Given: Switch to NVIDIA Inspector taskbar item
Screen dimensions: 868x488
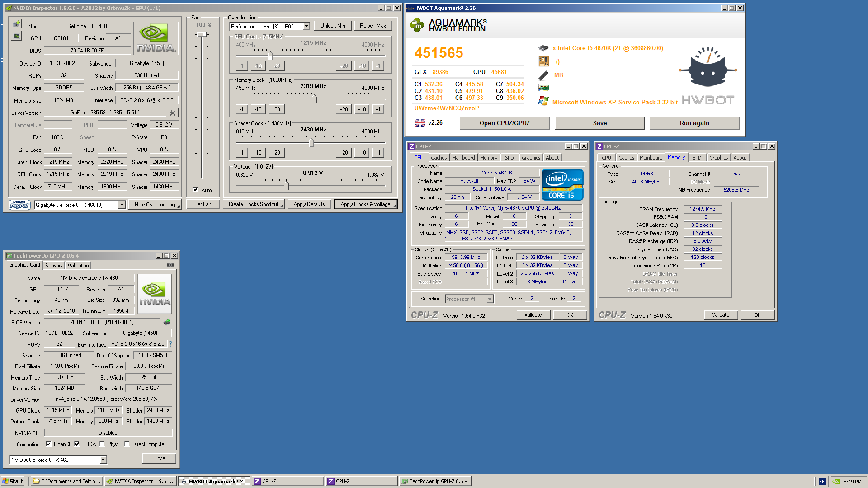Looking at the screenshot, I should [x=141, y=481].
